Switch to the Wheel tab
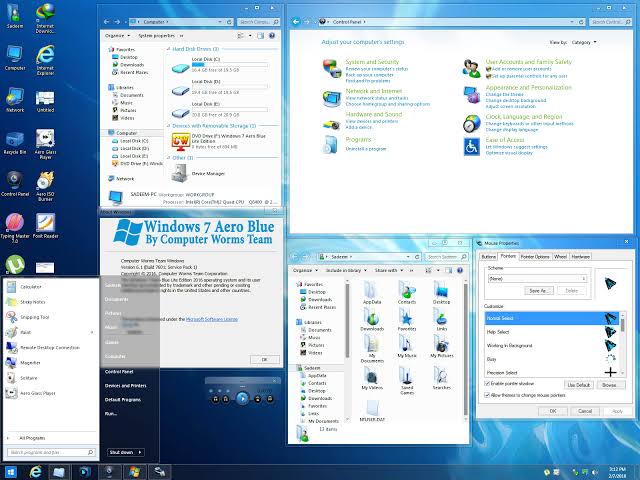 [x=560, y=257]
